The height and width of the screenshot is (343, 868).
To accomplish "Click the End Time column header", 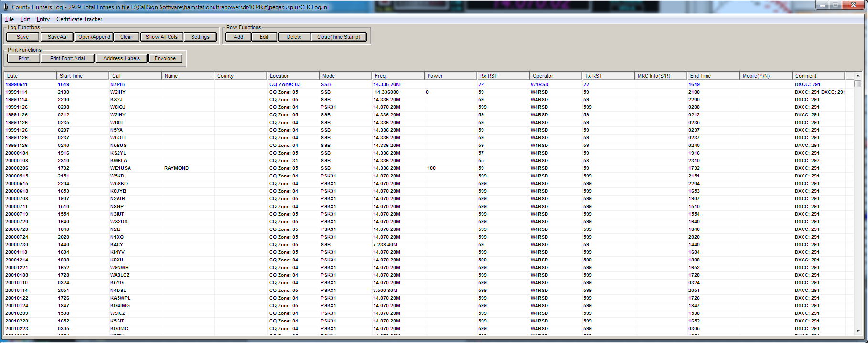I will (714, 76).
